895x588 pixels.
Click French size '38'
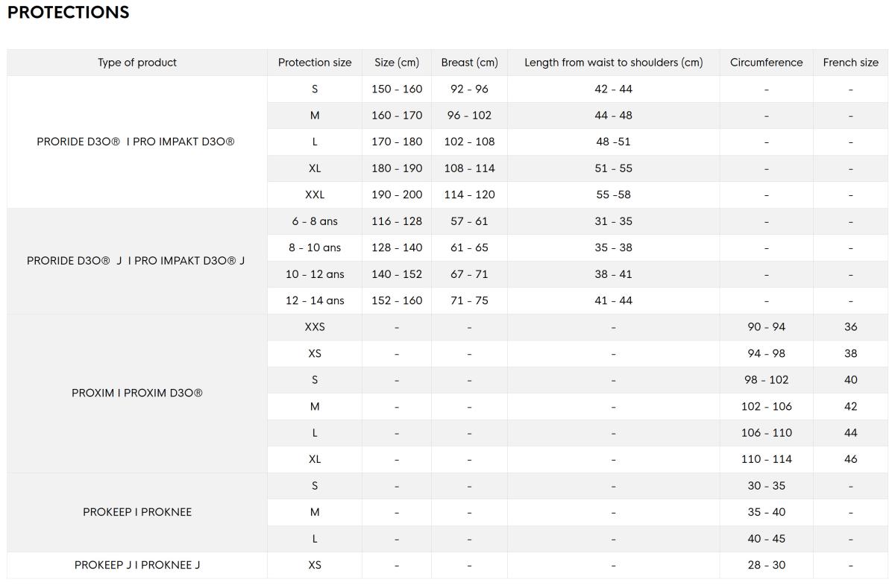pos(850,353)
